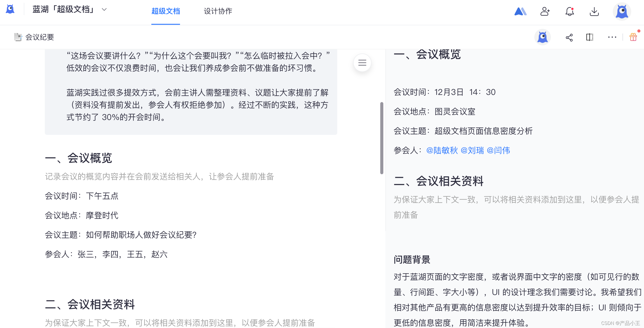Open the user avatar in top-right corner
The height and width of the screenshot is (328, 644).
point(622,12)
